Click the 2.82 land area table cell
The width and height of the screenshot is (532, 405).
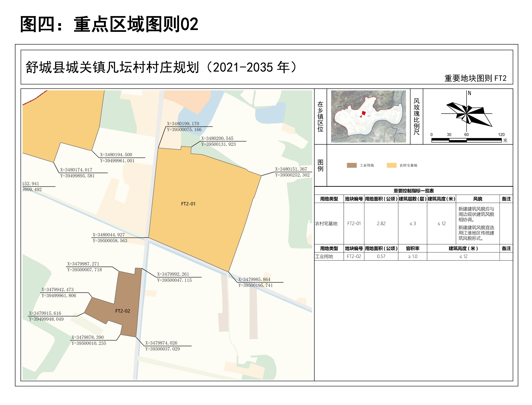381,224
